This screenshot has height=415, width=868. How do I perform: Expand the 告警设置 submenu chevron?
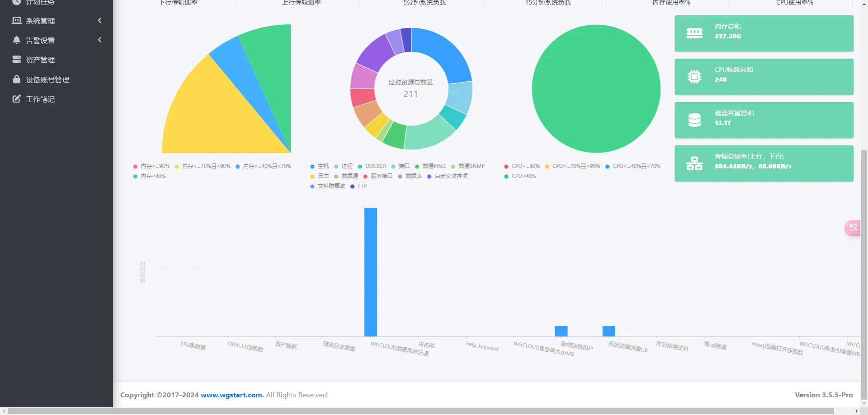pyautogui.click(x=99, y=40)
